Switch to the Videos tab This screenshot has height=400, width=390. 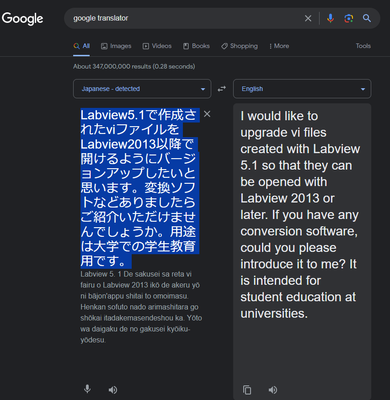pyautogui.click(x=157, y=46)
